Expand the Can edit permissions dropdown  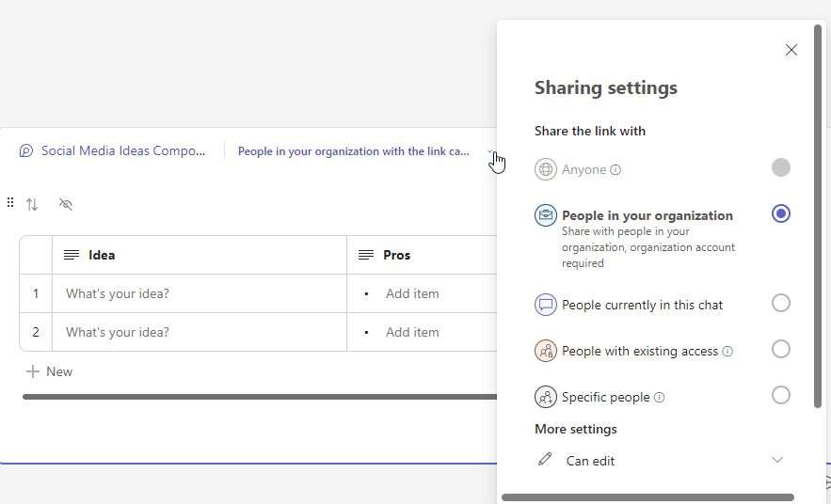pos(776,460)
